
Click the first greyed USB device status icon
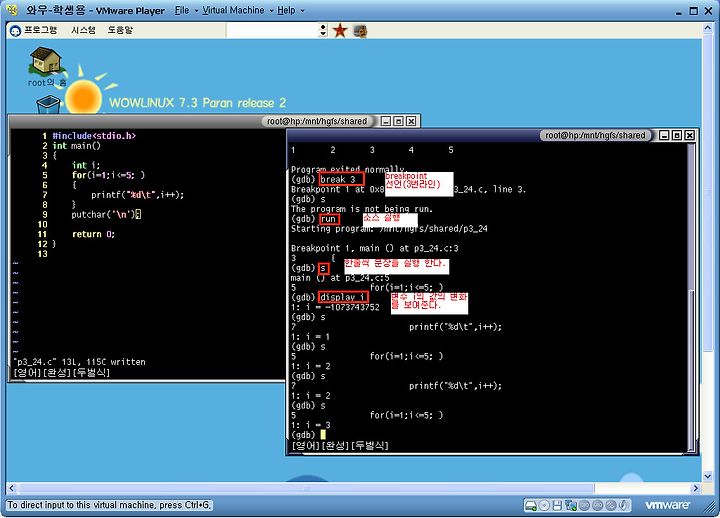click(x=584, y=505)
